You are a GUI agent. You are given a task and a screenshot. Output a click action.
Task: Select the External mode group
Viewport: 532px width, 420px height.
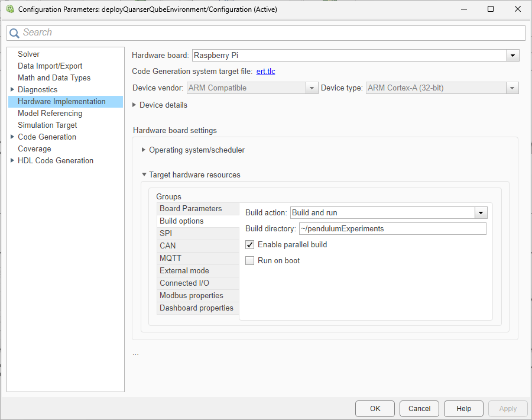pos(184,270)
